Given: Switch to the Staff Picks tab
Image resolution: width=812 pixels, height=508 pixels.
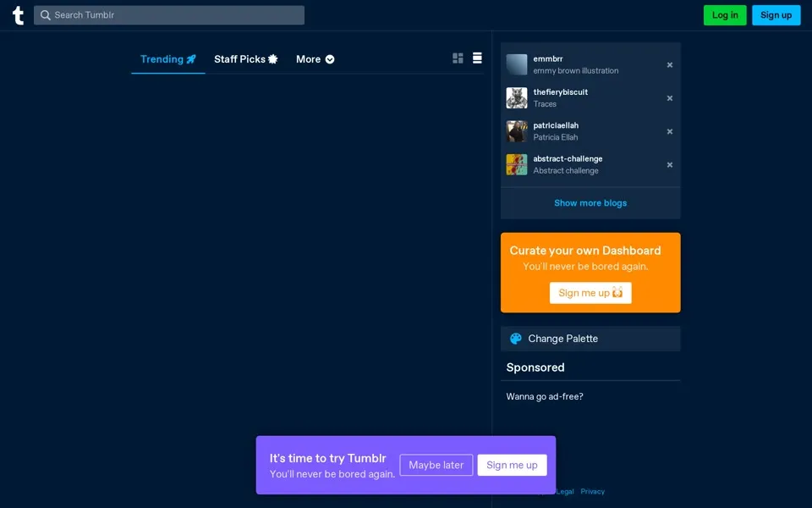Looking at the screenshot, I should tap(246, 59).
